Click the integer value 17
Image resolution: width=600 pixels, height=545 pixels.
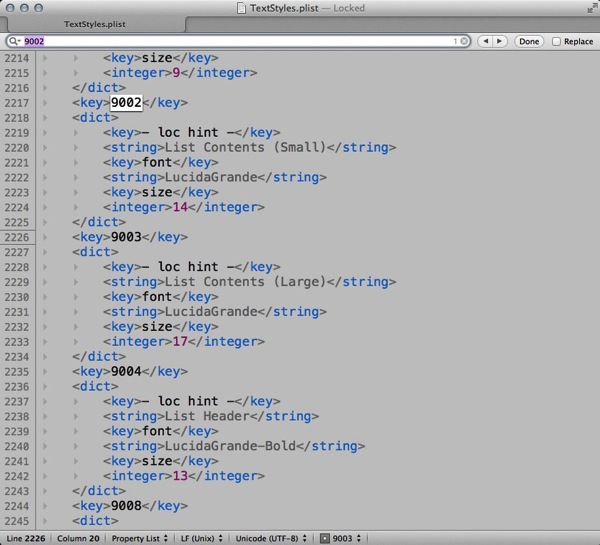point(180,341)
